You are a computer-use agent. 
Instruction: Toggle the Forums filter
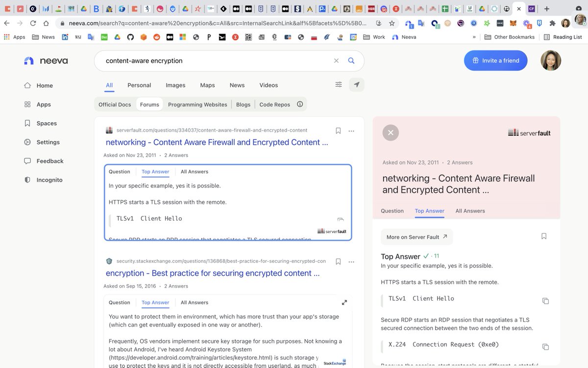click(149, 105)
